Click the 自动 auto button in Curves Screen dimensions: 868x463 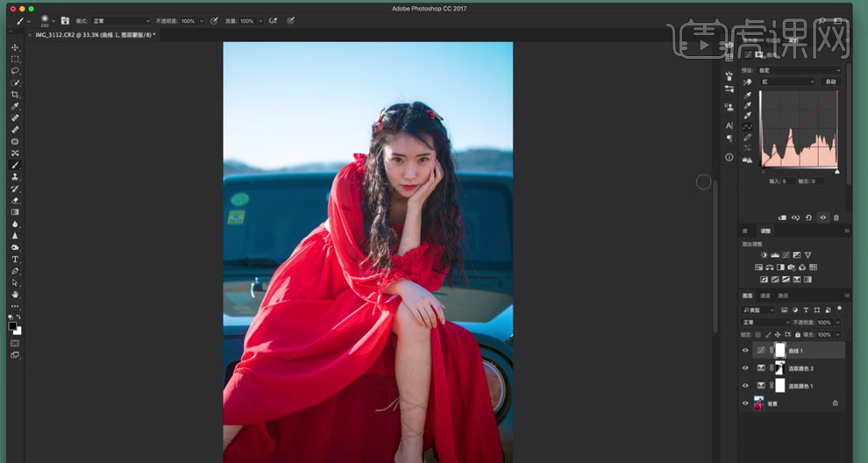(831, 82)
